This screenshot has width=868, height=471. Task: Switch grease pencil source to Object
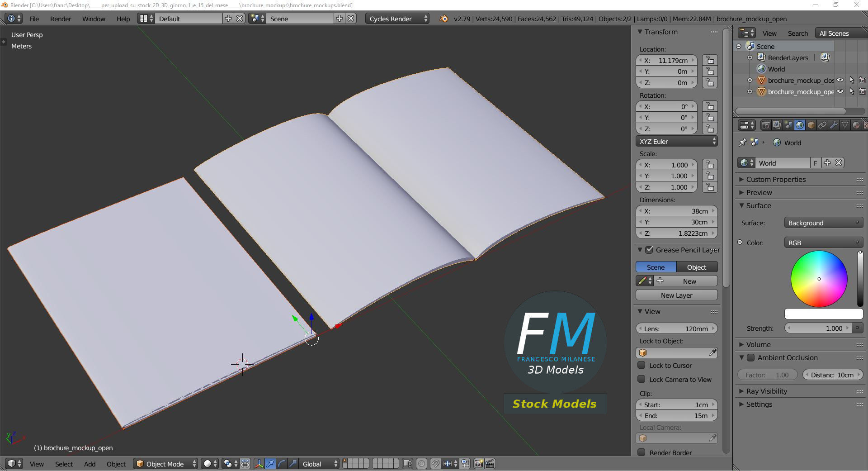697,267
